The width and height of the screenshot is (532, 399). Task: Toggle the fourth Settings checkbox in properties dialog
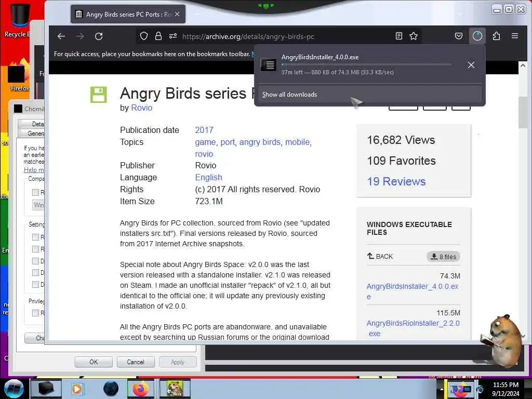(x=35, y=272)
